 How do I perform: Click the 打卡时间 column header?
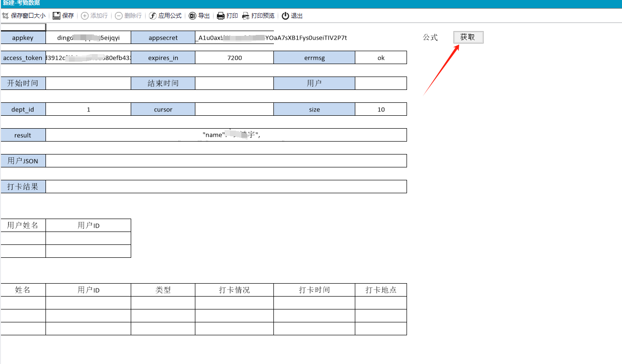(x=314, y=290)
